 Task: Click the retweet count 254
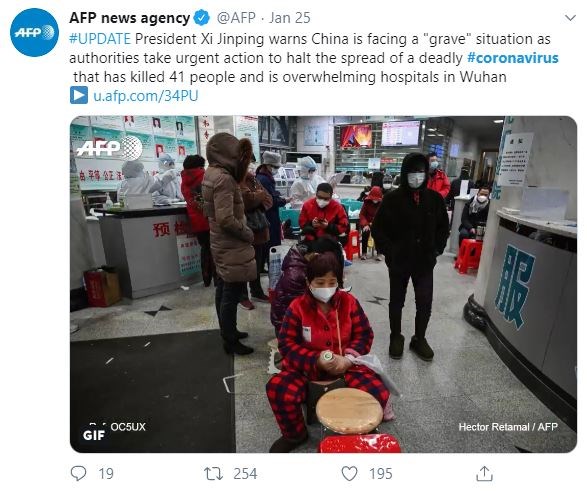245,474
